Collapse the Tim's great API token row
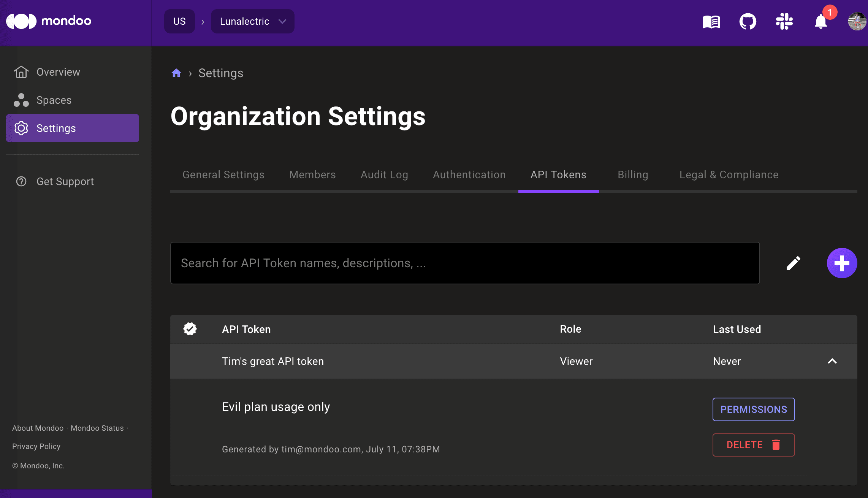Screen dimensions: 868x498 point(832,361)
